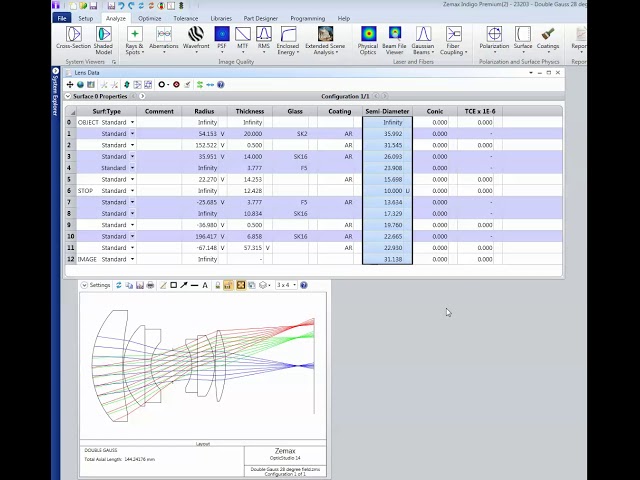The height and width of the screenshot is (480, 640).
Task: Click the globe icon in Lens Data toolbar
Action: (x=80, y=84)
